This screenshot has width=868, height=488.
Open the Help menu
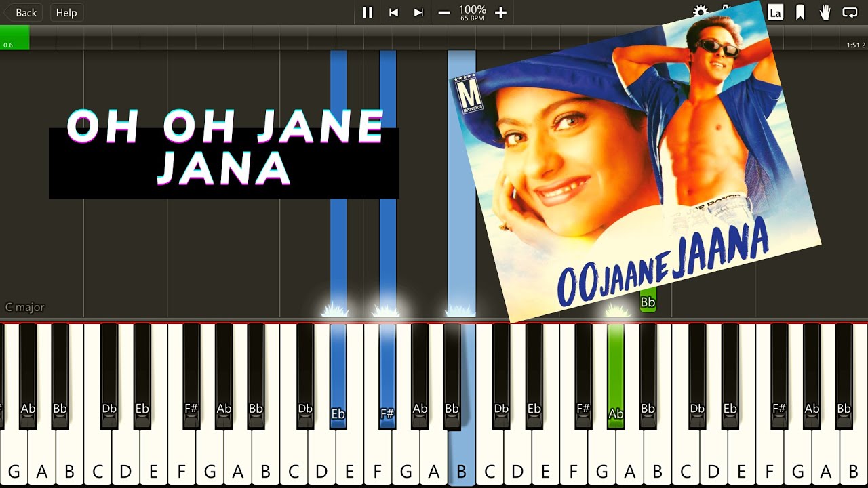point(66,12)
